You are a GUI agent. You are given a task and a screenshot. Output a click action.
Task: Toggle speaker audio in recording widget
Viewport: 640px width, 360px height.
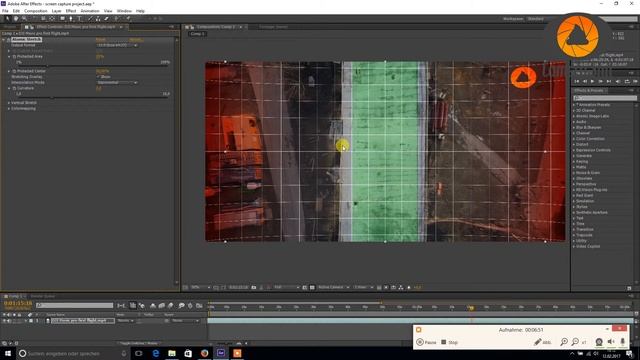click(611, 342)
